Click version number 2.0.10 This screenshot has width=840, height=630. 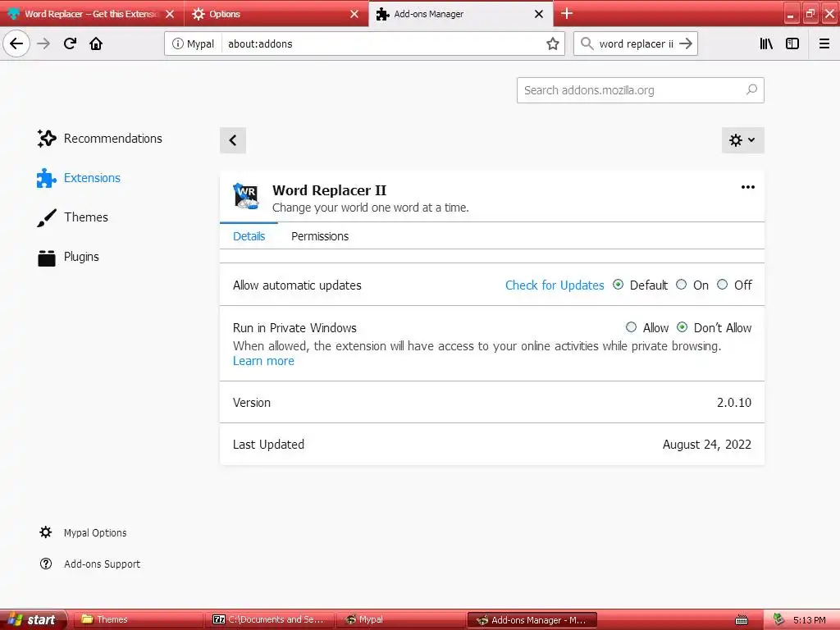734,402
